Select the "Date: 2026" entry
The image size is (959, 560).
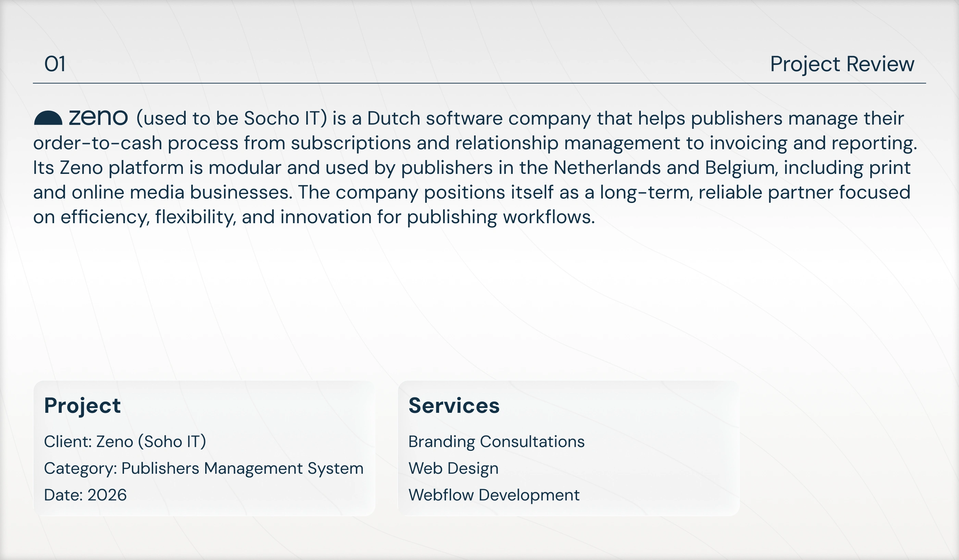[x=85, y=495]
